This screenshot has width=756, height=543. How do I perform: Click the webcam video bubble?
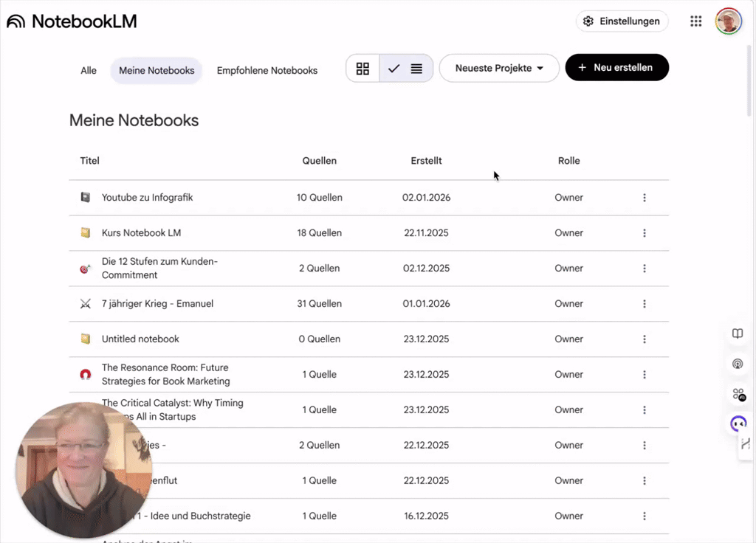click(x=84, y=470)
